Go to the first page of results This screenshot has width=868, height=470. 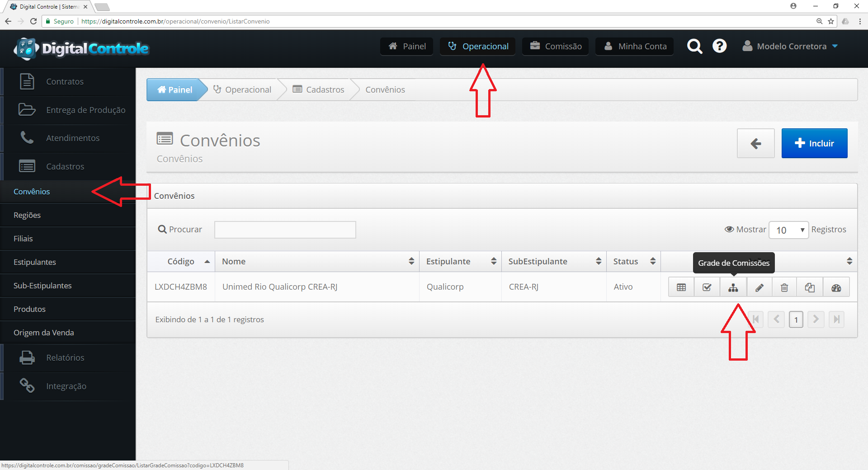[x=756, y=320]
